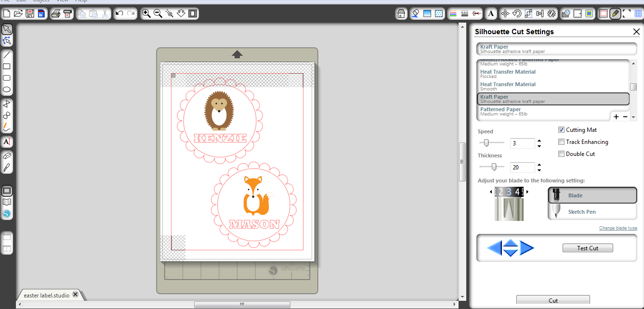Click the Test Cut button
Viewport: 644px width, 309px height.
tap(588, 248)
